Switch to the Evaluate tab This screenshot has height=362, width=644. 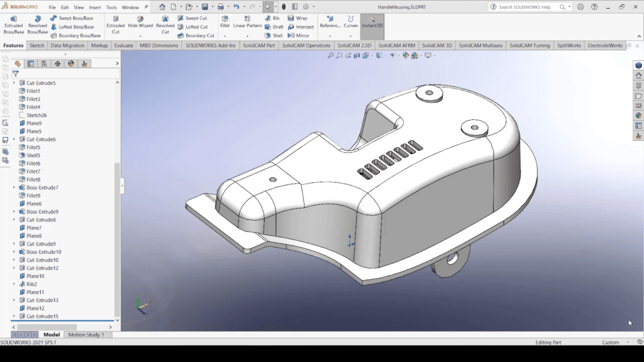point(124,46)
